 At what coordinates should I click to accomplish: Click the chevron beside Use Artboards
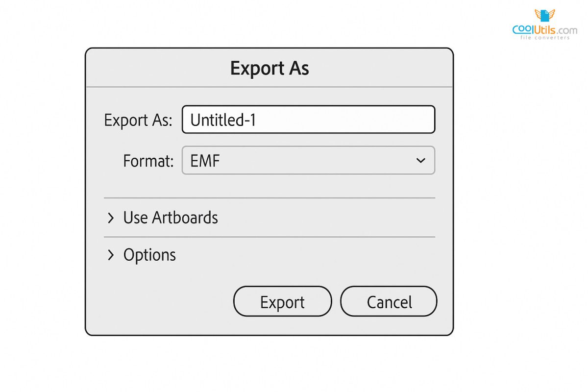111,218
